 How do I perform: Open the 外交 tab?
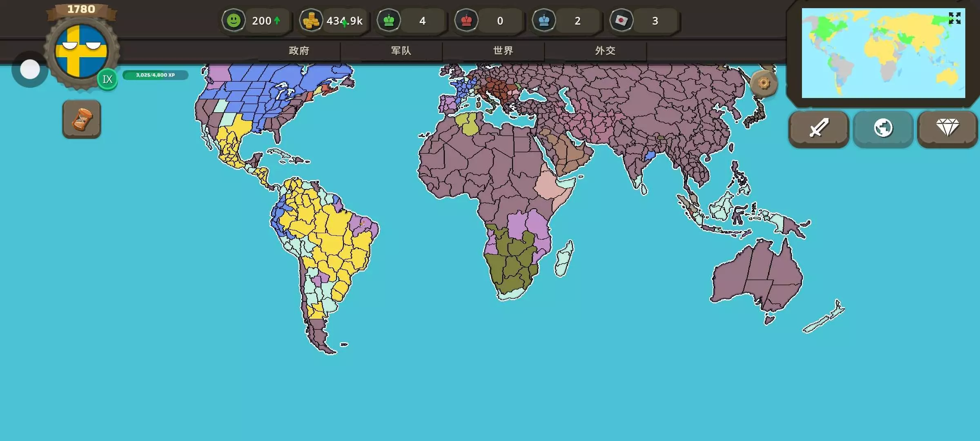pos(605,51)
